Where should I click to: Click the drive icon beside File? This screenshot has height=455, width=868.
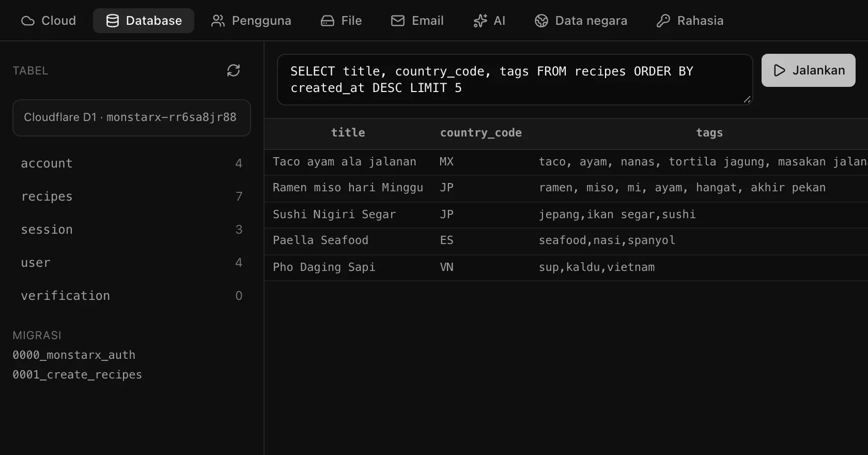[x=328, y=21]
